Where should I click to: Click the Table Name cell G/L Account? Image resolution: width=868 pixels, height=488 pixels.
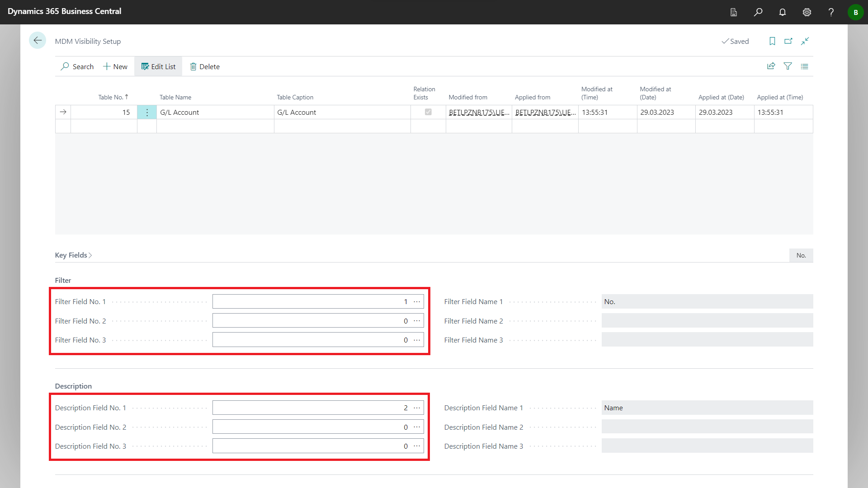click(x=215, y=112)
